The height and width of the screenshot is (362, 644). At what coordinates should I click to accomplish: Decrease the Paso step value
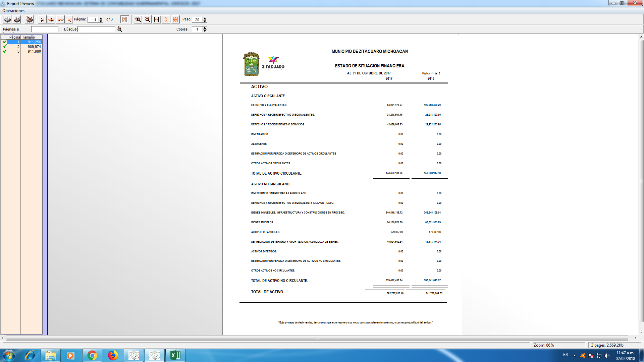coord(205,21)
